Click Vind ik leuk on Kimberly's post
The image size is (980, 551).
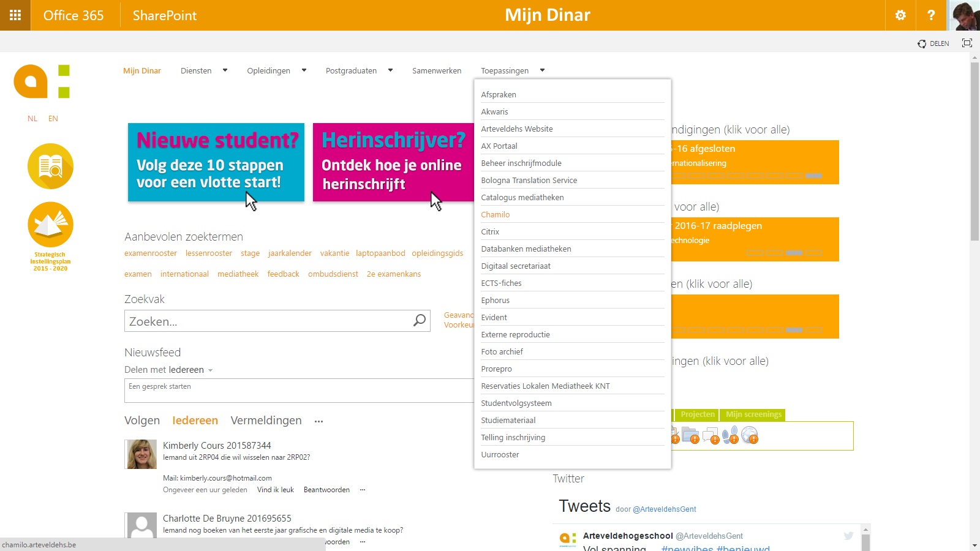[x=276, y=490]
